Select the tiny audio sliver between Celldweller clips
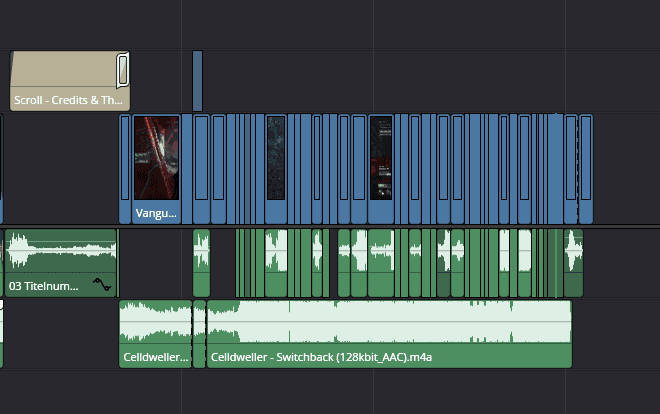Screen dimensions: 660x414 199,335
